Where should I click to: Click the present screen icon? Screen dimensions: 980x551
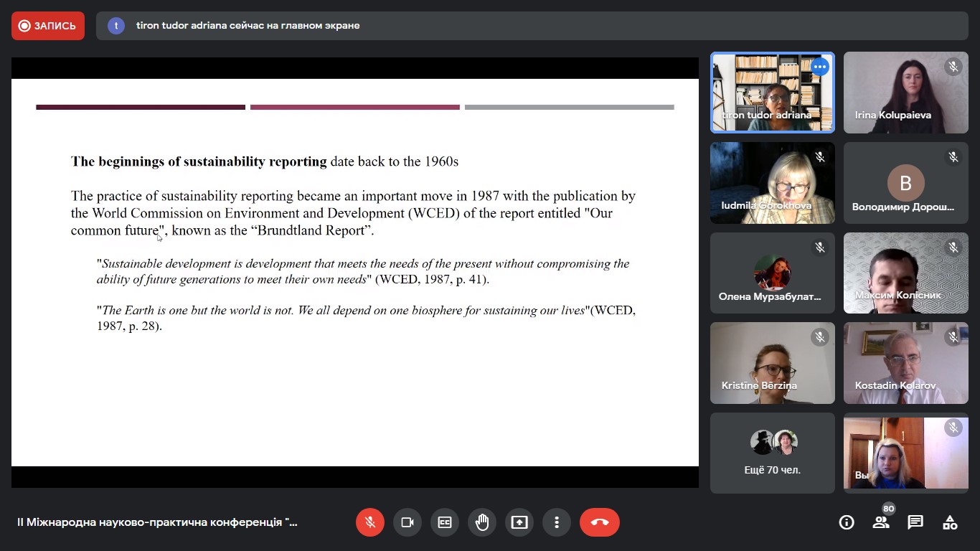coord(519,522)
